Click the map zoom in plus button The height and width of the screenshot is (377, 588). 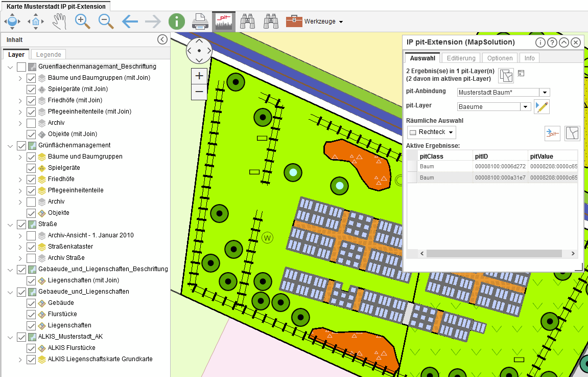click(199, 76)
